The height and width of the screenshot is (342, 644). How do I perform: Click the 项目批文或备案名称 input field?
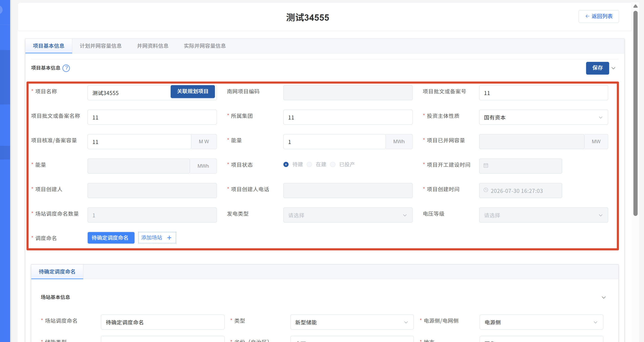tap(152, 117)
